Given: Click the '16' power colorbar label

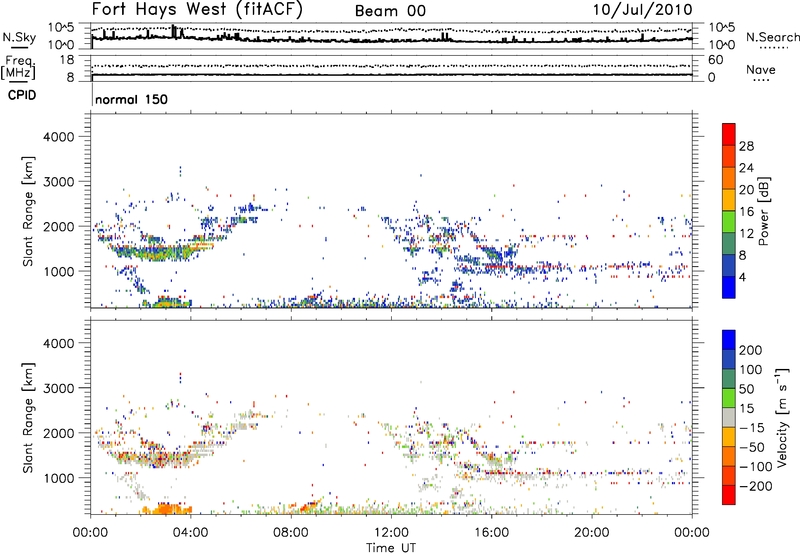Looking at the screenshot, I should tap(746, 212).
